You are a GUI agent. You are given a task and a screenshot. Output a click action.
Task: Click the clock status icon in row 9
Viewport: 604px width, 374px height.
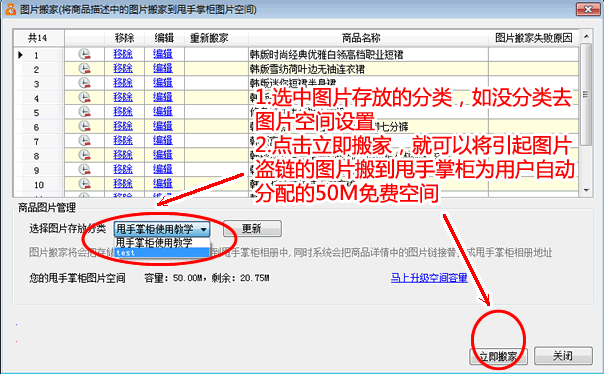pos(84,169)
